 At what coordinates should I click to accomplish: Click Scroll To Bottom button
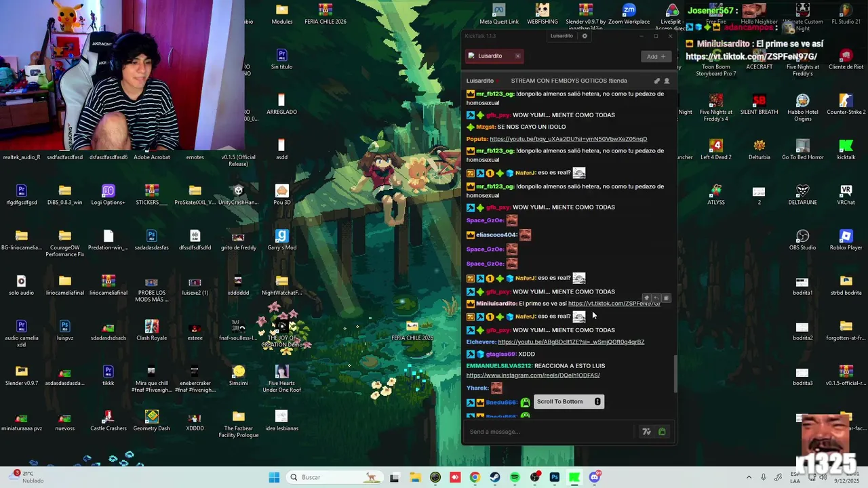(x=568, y=402)
